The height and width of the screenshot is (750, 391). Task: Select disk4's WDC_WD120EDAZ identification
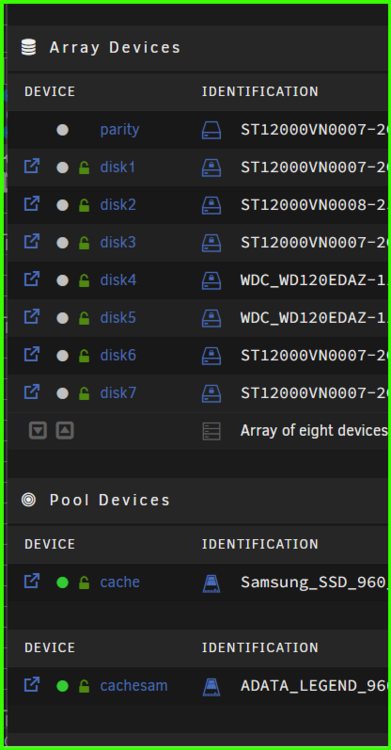(314, 280)
